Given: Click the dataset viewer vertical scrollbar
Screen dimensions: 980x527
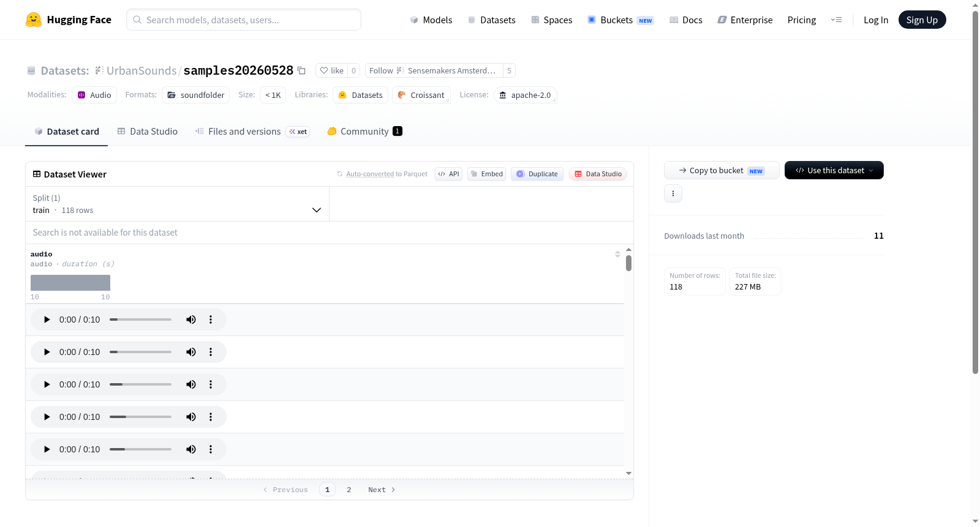Looking at the screenshot, I should pos(628,263).
